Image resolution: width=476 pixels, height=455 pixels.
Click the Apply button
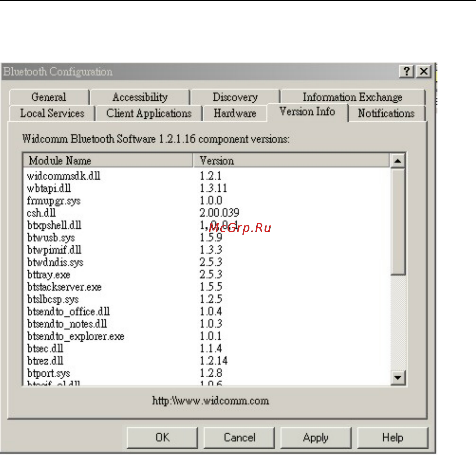(316, 438)
